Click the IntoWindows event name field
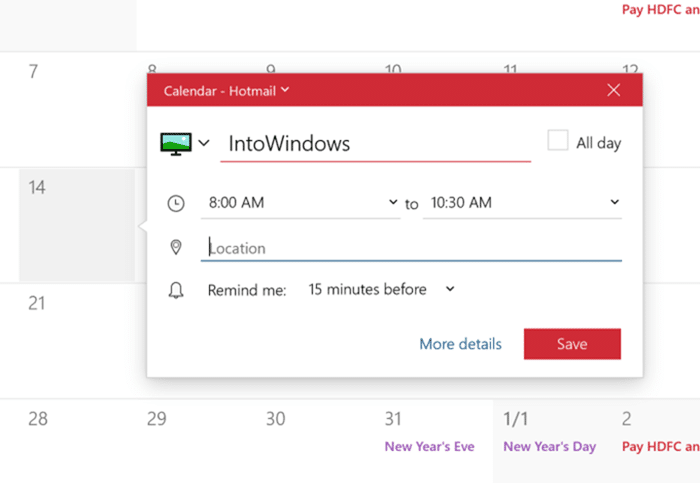 [375, 144]
